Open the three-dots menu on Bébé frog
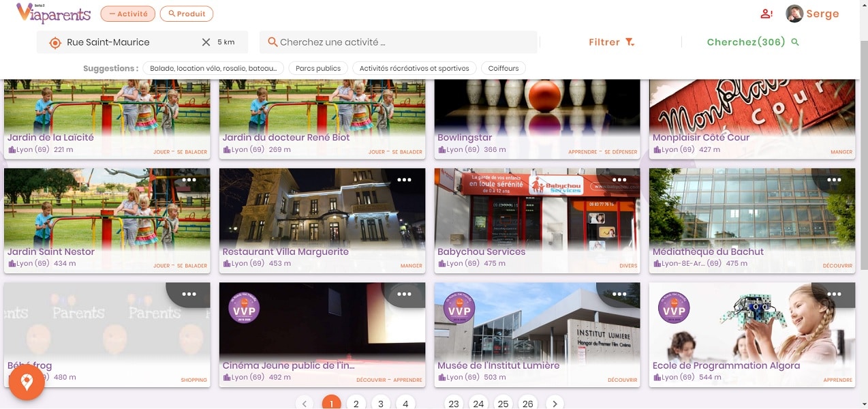 [x=189, y=294]
